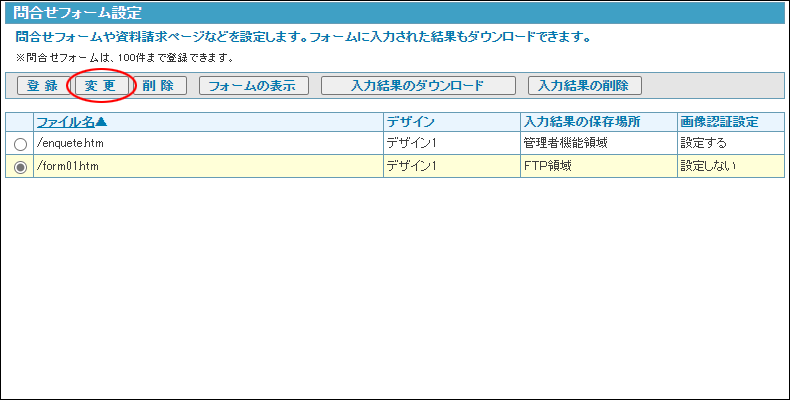Viewport: 790px width, 400px height.
Task: Click デザイン1 in the /enquete.htm row
Action: pyautogui.click(x=411, y=143)
